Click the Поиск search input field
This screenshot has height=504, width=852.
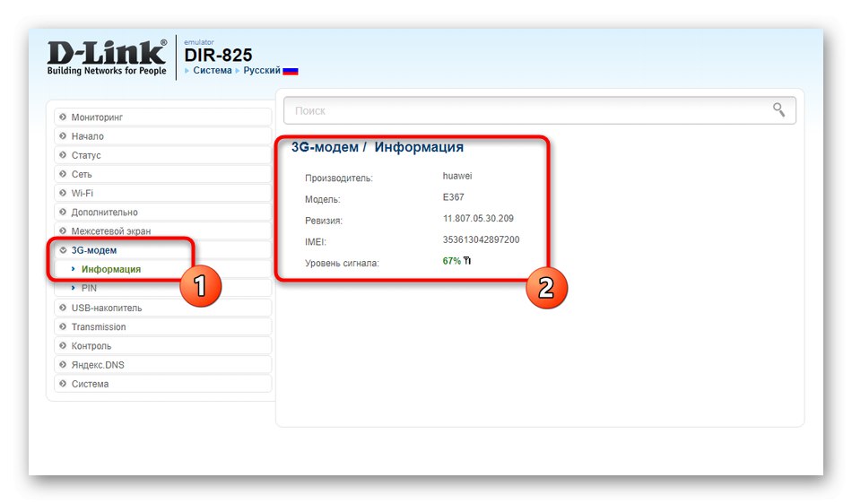click(x=540, y=111)
